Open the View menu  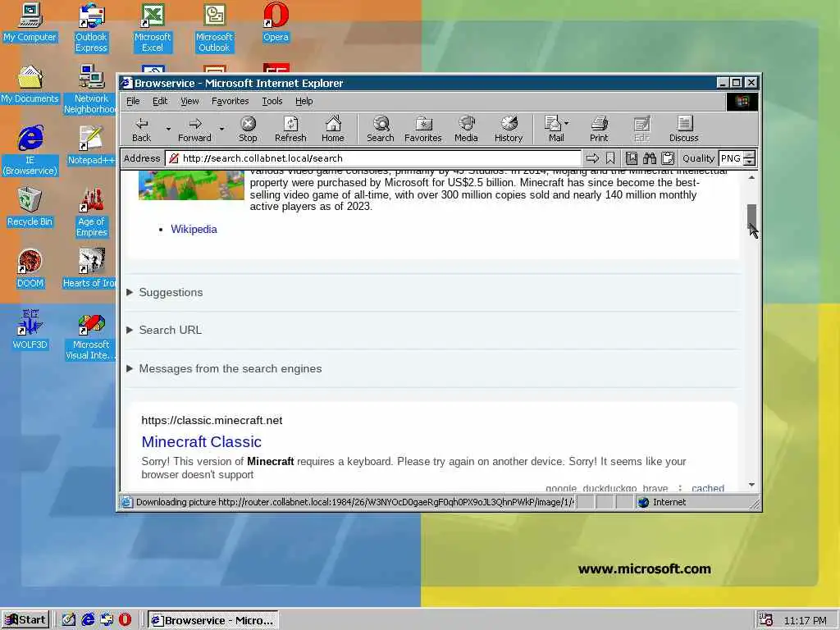189,101
